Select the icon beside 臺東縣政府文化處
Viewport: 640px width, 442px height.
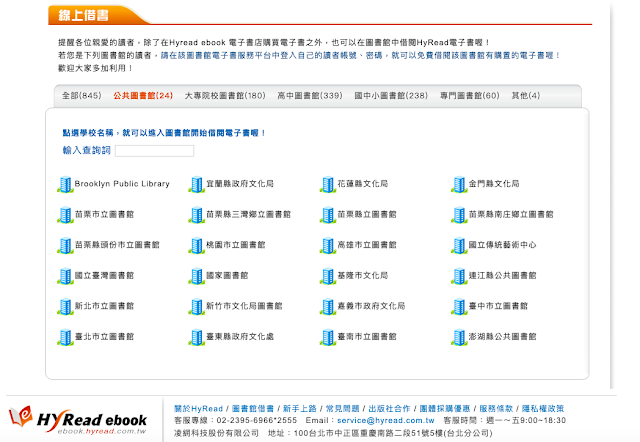tap(196, 338)
